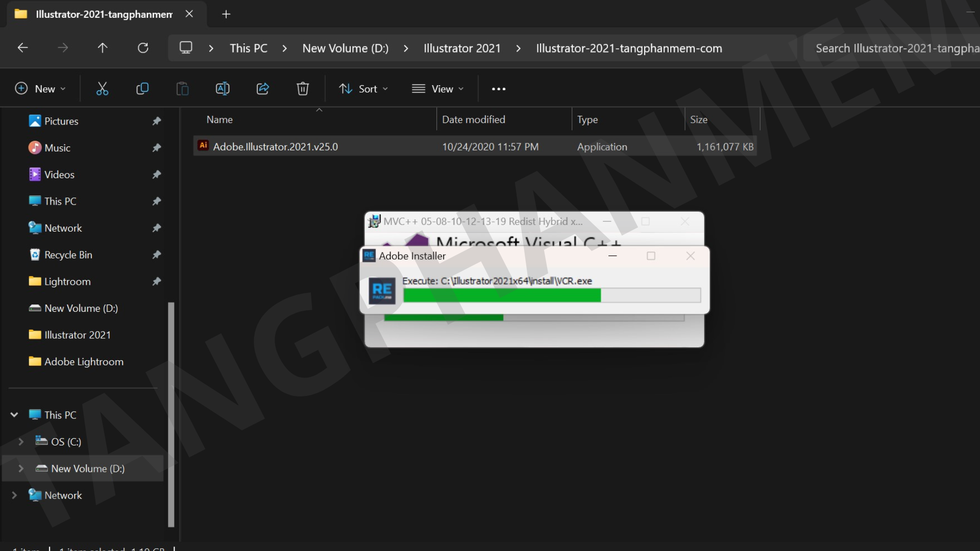Click the MVC++ Redist window title icon
The height and width of the screenshot is (551, 980).
374,221
